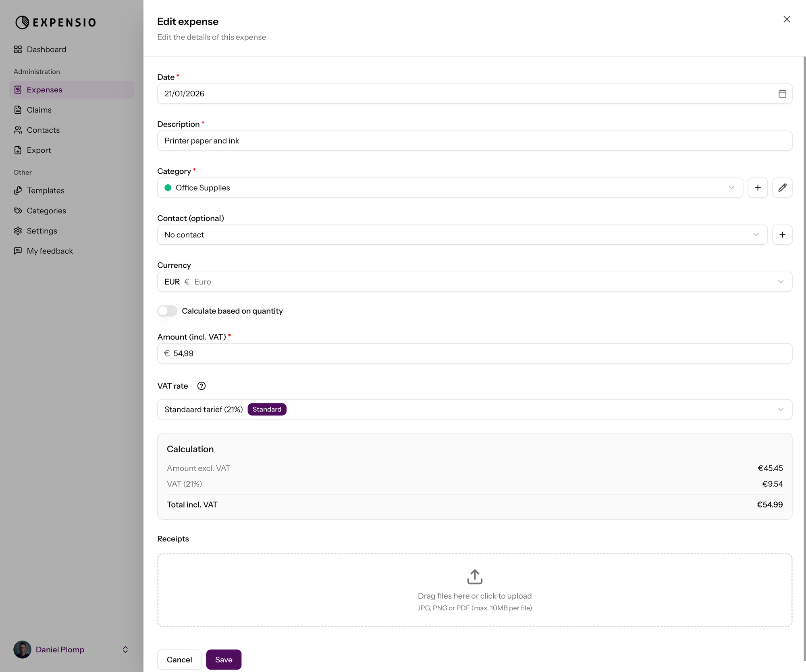Image resolution: width=806 pixels, height=672 pixels.
Task: Open Settings from the sidebar
Action: coord(42,231)
